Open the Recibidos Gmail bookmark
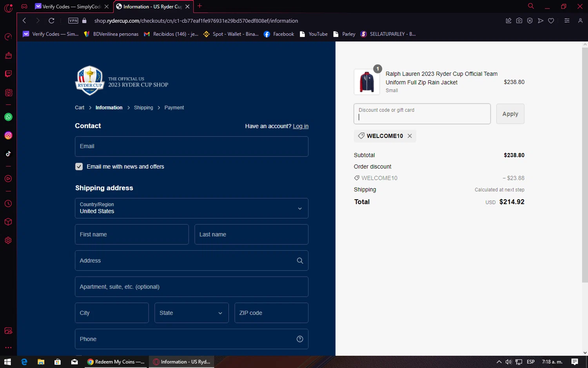Screen dimensions: 588x368 (171, 34)
